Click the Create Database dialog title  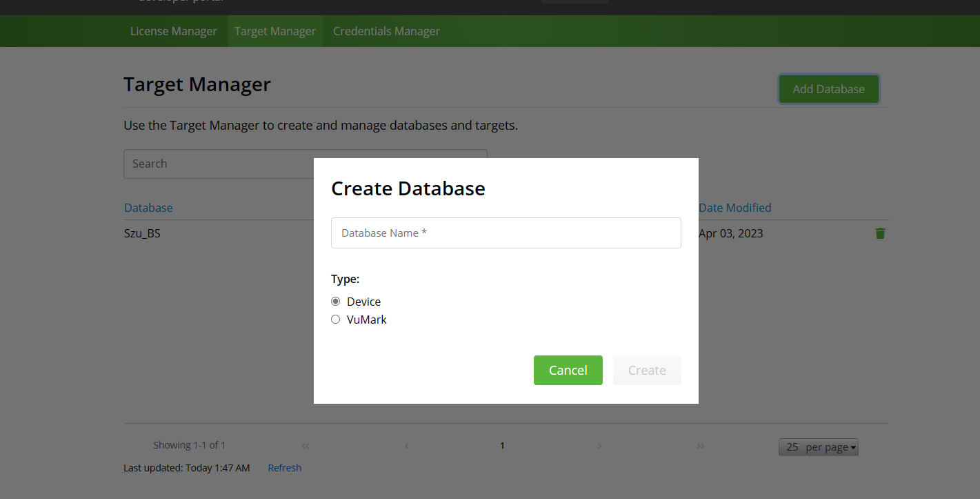pos(408,188)
